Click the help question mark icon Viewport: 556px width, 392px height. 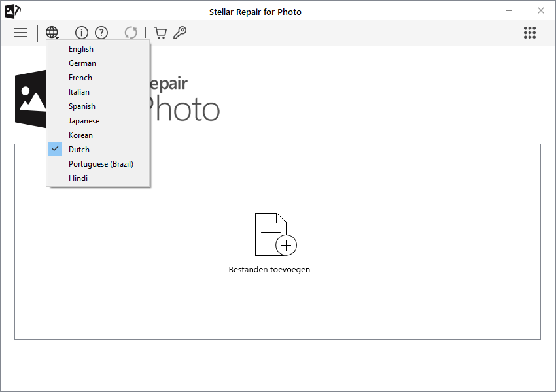click(101, 33)
